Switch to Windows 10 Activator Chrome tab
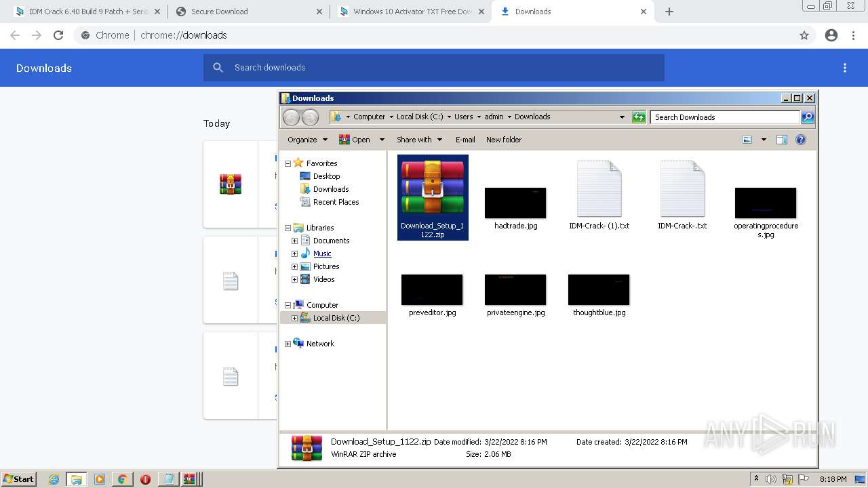 [x=411, y=12]
